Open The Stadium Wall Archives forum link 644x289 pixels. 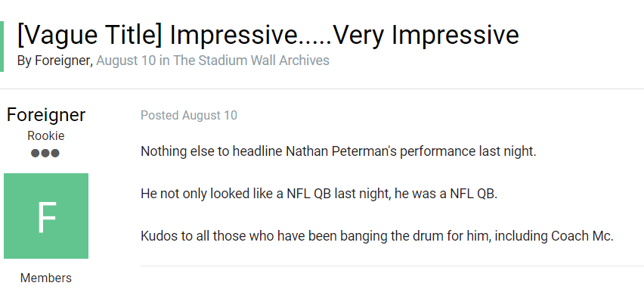pos(251,61)
